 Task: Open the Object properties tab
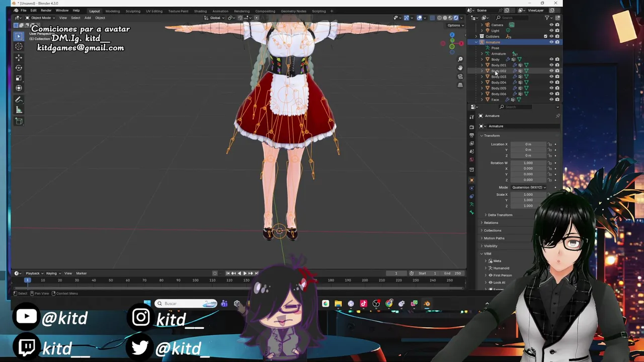coord(471,180)
